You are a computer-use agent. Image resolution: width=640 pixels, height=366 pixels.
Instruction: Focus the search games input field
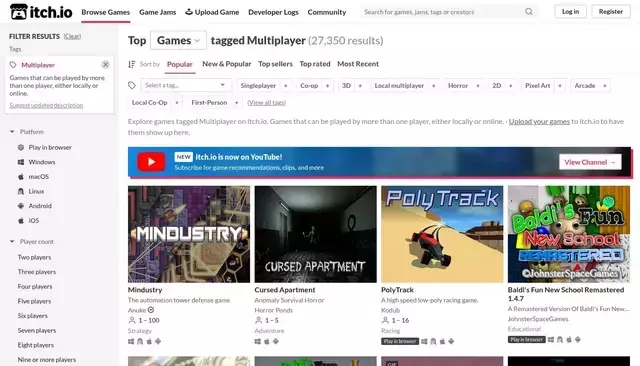[443, 12]
